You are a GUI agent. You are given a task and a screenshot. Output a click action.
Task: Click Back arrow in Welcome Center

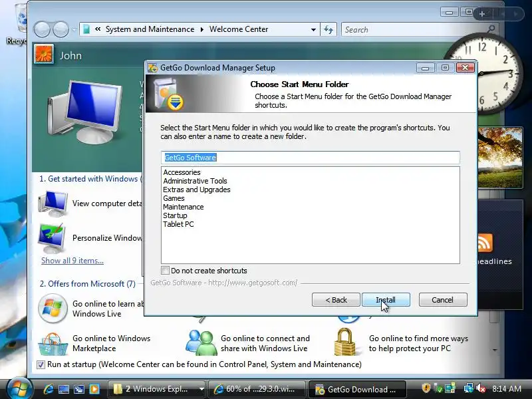[x=42, y=29]
